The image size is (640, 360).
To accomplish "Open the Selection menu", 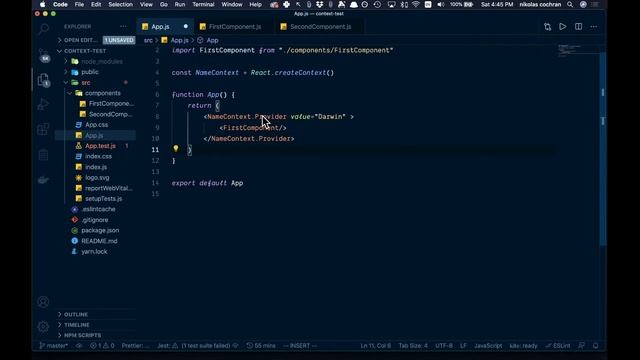I will pyautogui.click(x=120, y=4).
